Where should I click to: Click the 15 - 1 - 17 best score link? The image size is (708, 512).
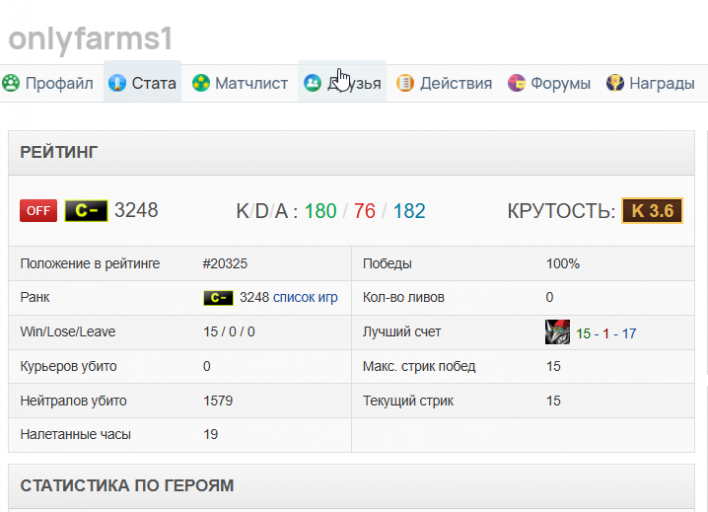tap(606, 334)
